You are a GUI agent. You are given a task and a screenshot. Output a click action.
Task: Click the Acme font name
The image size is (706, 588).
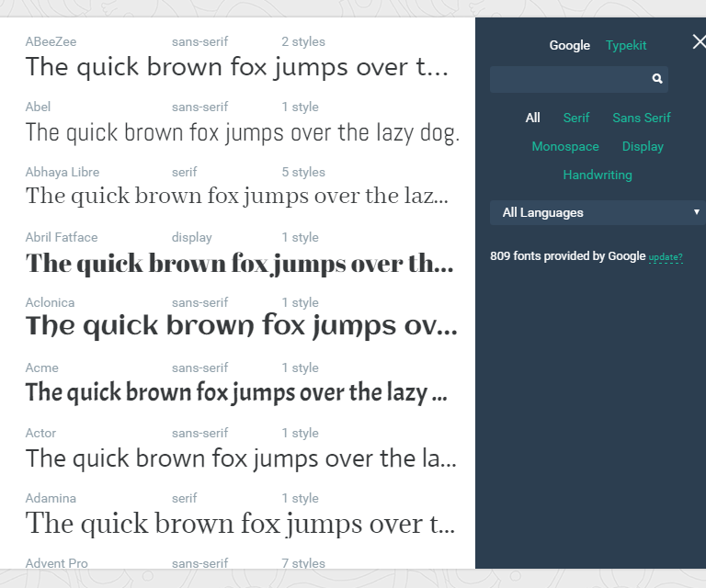click(42, 368)
